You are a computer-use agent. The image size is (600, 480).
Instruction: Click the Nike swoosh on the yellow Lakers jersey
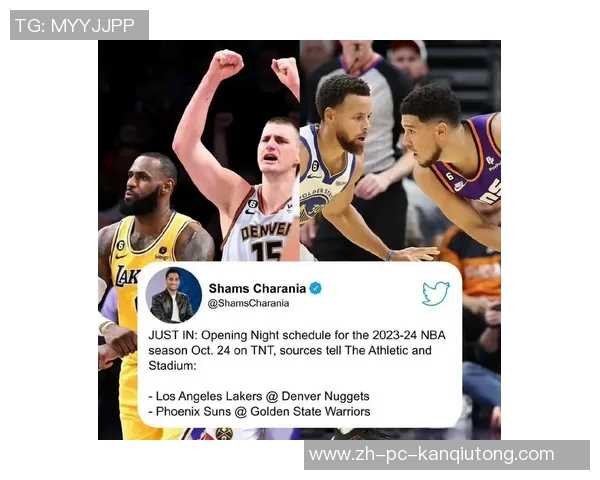point(121,256)
